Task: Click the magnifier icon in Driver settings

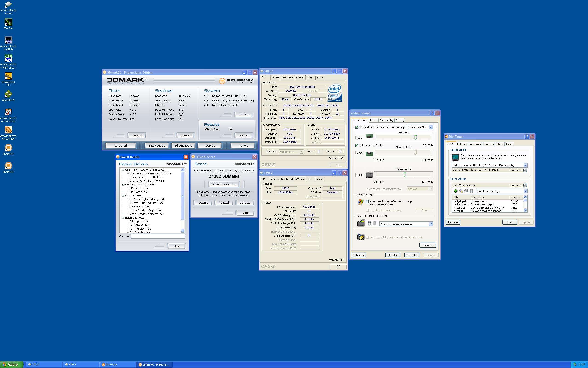Action: tap(461, 191)
